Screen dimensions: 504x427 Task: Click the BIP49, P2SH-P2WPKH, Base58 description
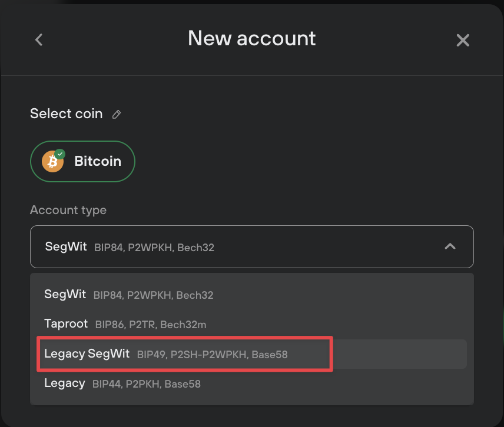pos(212,355)
